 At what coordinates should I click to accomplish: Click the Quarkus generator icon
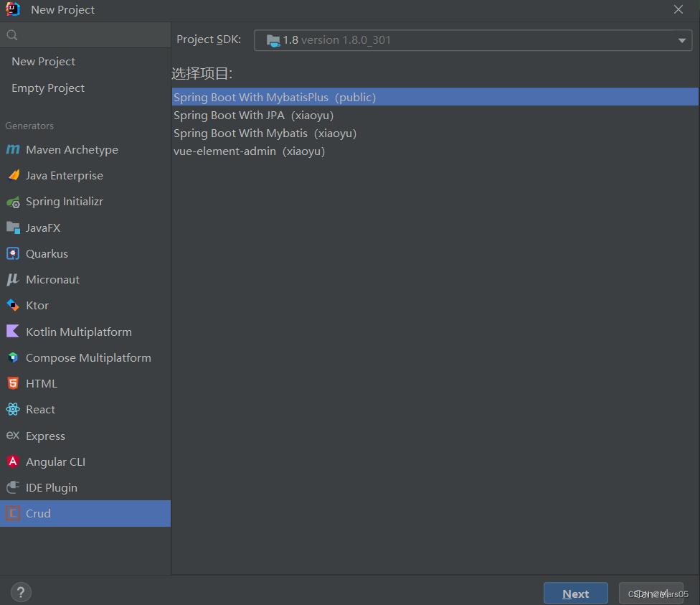13,253
